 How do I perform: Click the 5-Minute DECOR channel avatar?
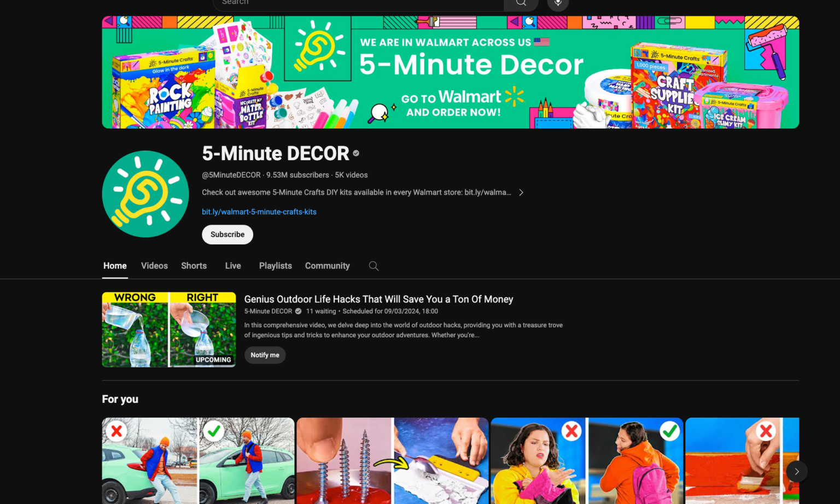pos(145,194)
